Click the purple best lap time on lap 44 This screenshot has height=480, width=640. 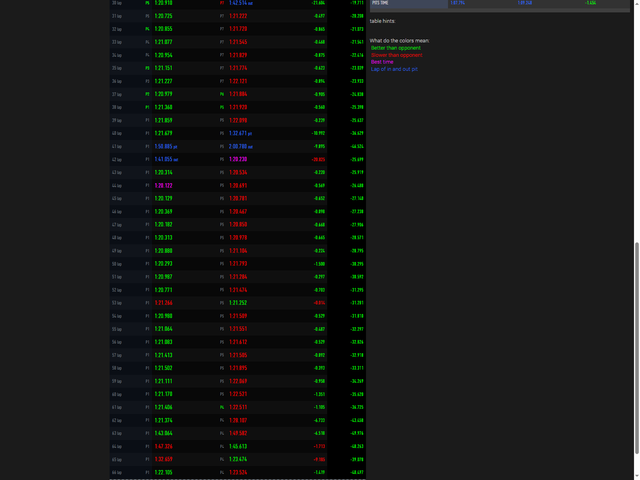[x=163, y=185]
